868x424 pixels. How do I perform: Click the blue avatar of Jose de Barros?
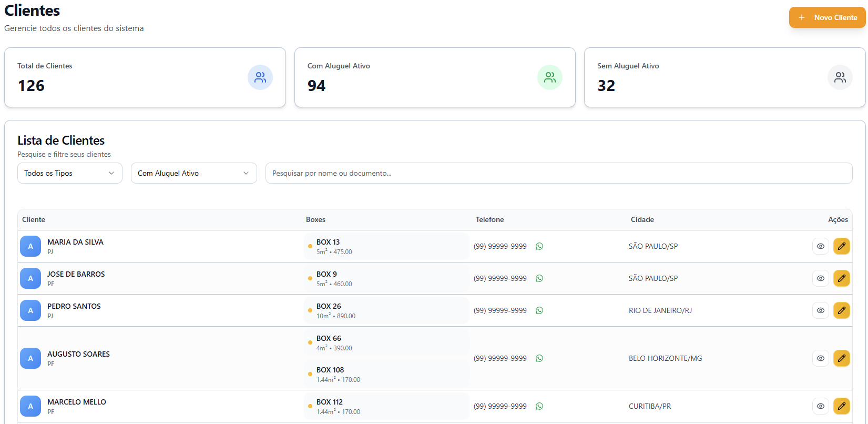(30, 278)
